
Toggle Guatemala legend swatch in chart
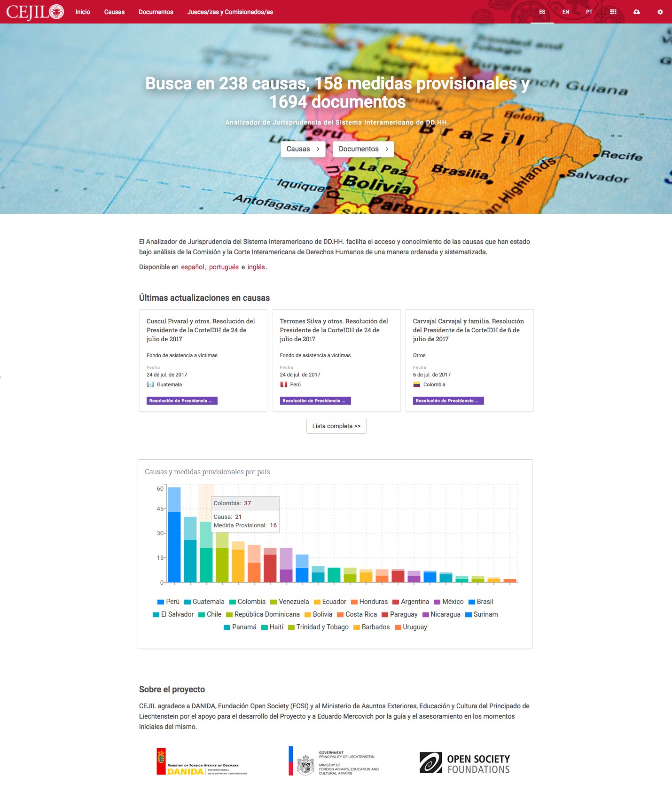(x=188, y=602)
